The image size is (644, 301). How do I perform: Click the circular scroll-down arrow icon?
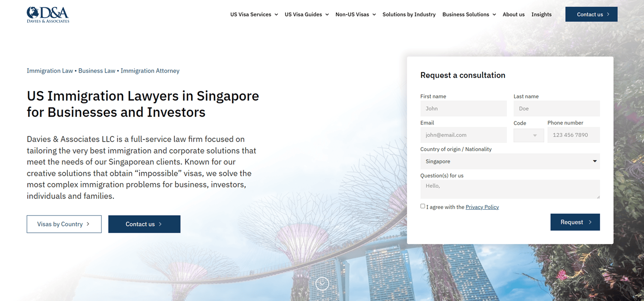322,284
